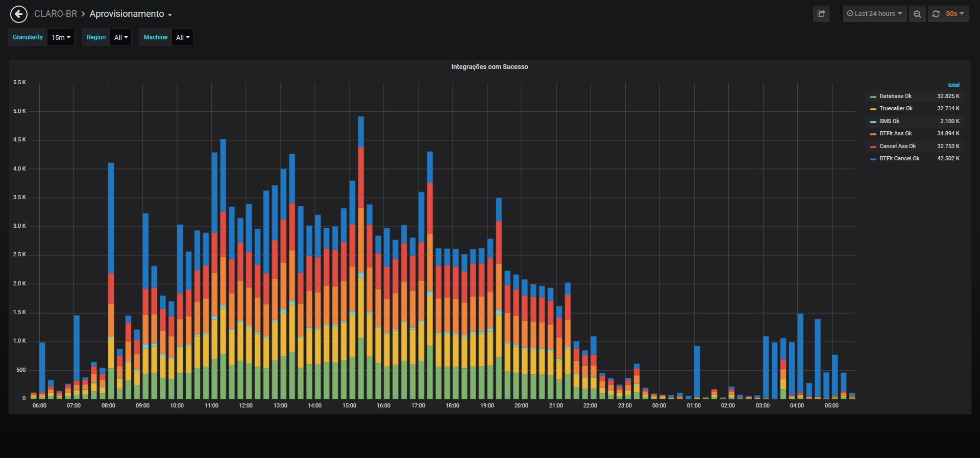Click the 34.894 K total value
This screenshot has width=980, height=458.
point(948,133)
